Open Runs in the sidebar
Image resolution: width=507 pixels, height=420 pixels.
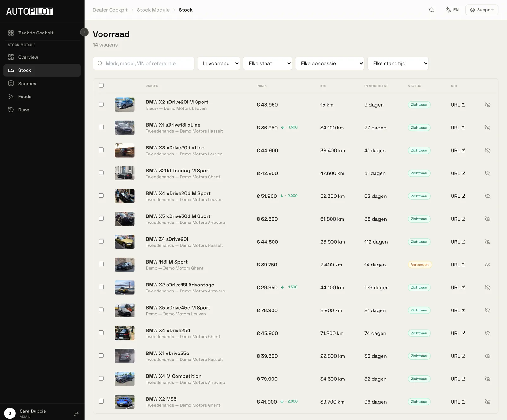[42, 110]
